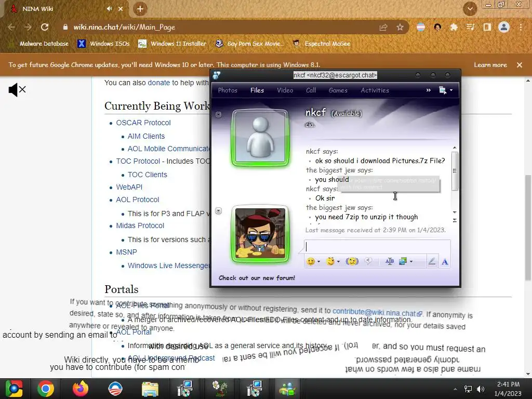Click the Messenger window buddy icon in title bar
Viewport: 532px width, 399px height.
pyautogui.click(x=217, y=75)
